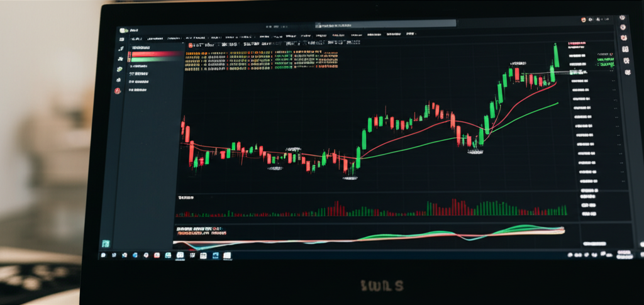Click the orange icon starting the chart header row

point(190,45)
